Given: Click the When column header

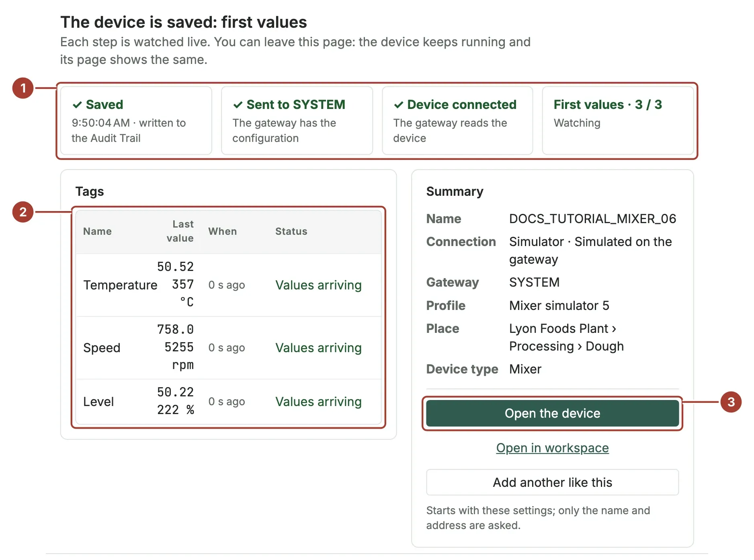Looking at the screenshot, I should point(222,231).
